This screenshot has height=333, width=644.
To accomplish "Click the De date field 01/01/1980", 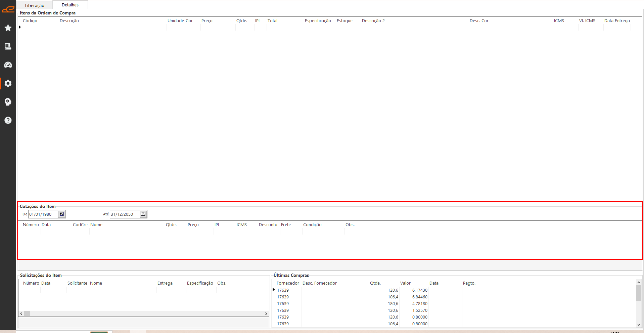I will click(x=43, y=214).
